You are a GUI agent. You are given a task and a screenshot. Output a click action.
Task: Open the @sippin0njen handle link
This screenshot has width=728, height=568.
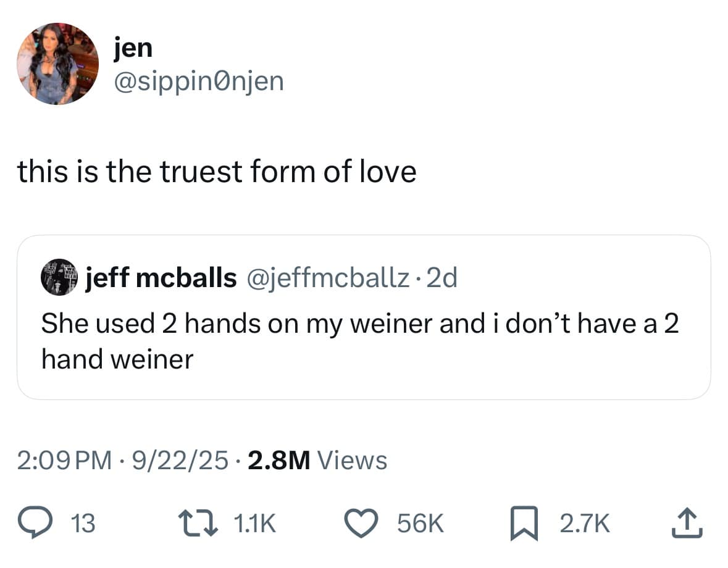click(x=199, y=80)
